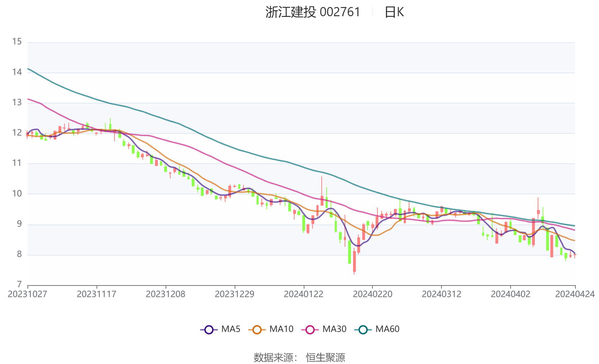Toggle the MA10 legend series
This screenshot has width=599, height=364.
[271, 330]
